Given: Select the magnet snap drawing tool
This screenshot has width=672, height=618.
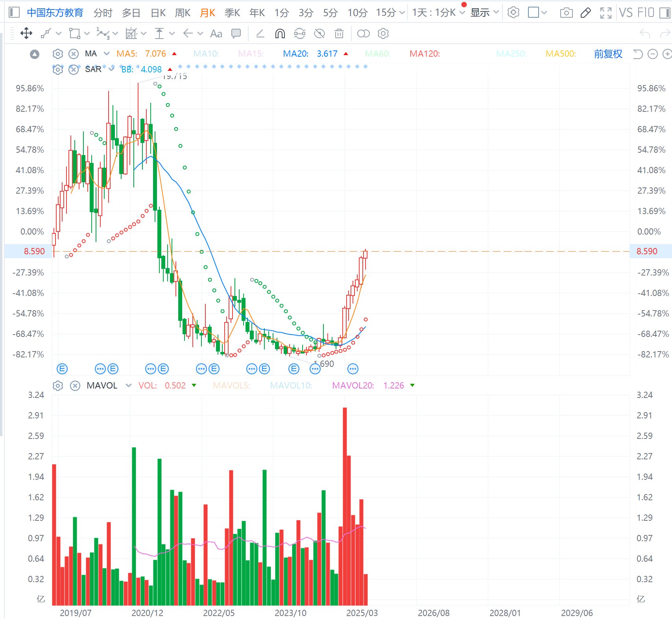Looking at the screenshot, I should pyautogui.click(x=280, y=33).
